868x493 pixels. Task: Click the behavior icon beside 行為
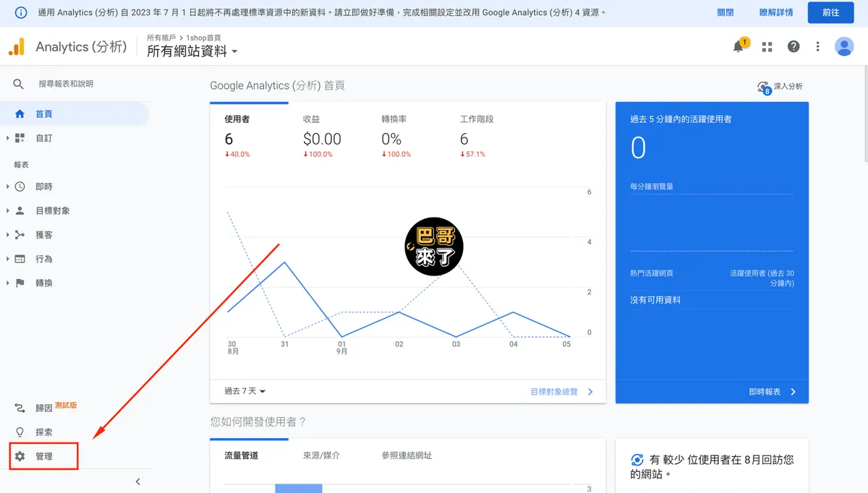[20, 259]
